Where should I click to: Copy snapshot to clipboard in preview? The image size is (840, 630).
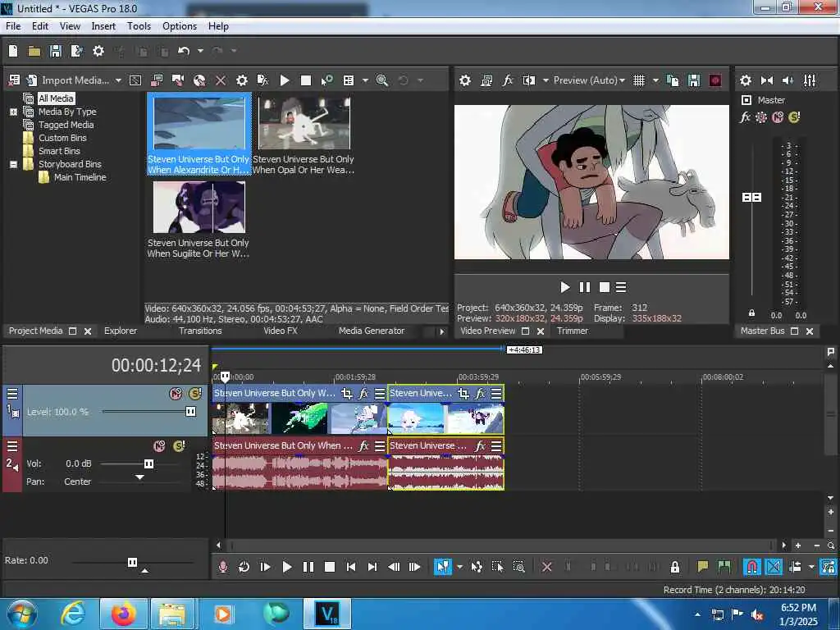point(673,80)
